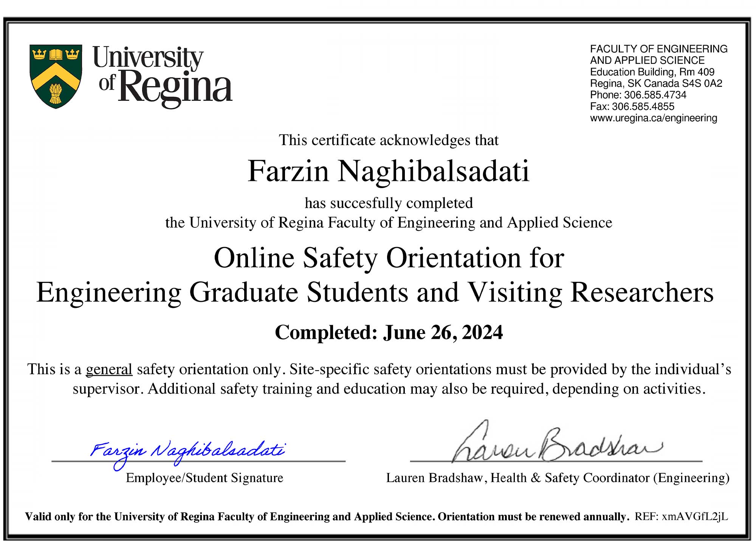Screen dimensions: 756x553
Task: Click 'This certificate acknowledges that' text
Action: 389,140
